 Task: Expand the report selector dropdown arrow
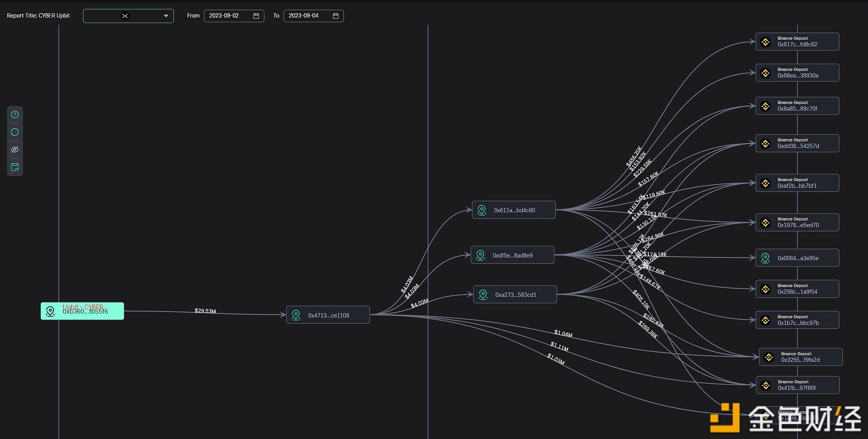166,16
